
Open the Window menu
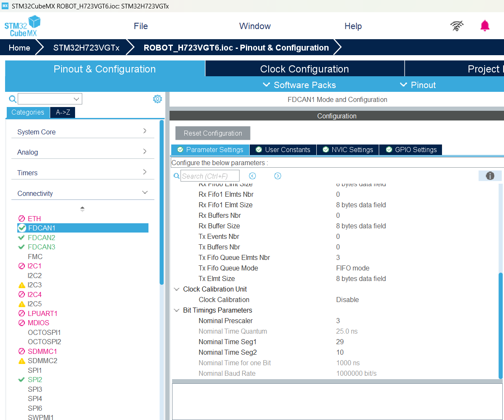255,26
